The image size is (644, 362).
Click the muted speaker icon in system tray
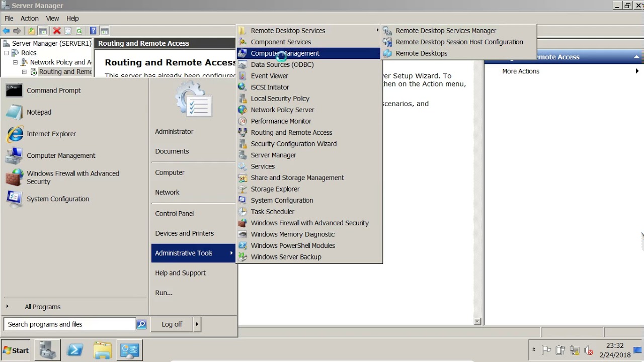click(x=588, y=350)
